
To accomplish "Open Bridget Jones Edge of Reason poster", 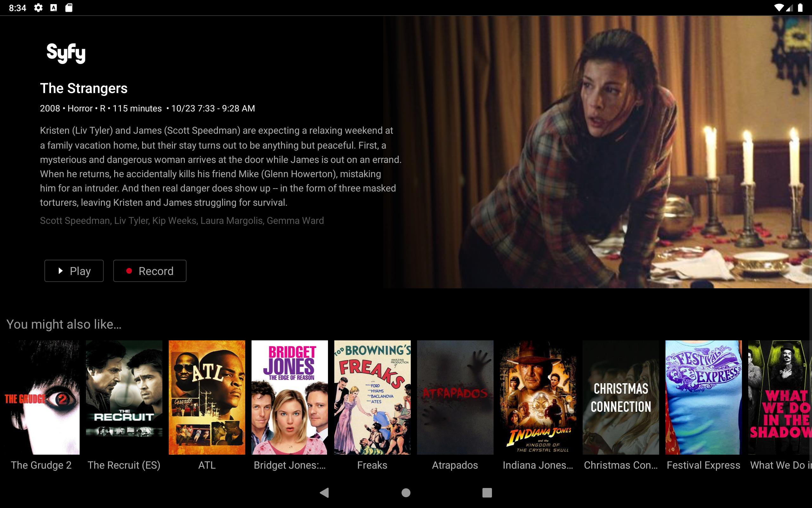I will pos(290,398).
